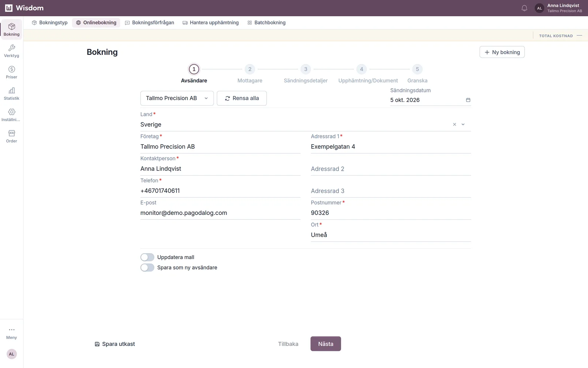Click the Ort field with Umeå
Image resolution: width=588 pixels, height=368 pixels.
(x=391, y=235)
